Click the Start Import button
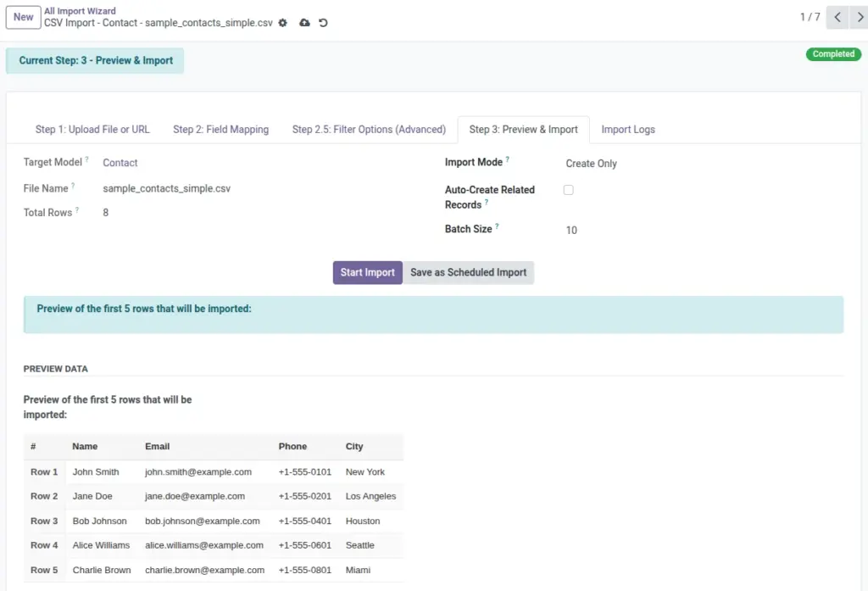This screenshot has width=868, height=591. (x=368, y=272)
